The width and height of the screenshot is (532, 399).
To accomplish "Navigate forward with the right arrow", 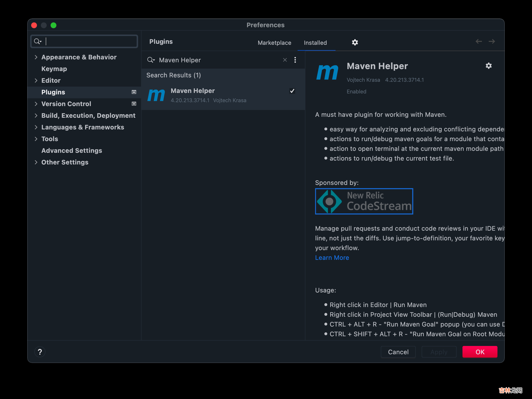I will (492, 41).
